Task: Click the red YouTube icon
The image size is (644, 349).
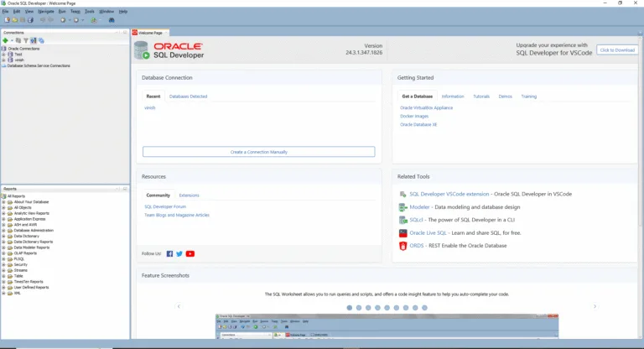Action: [x=190, y=253]
